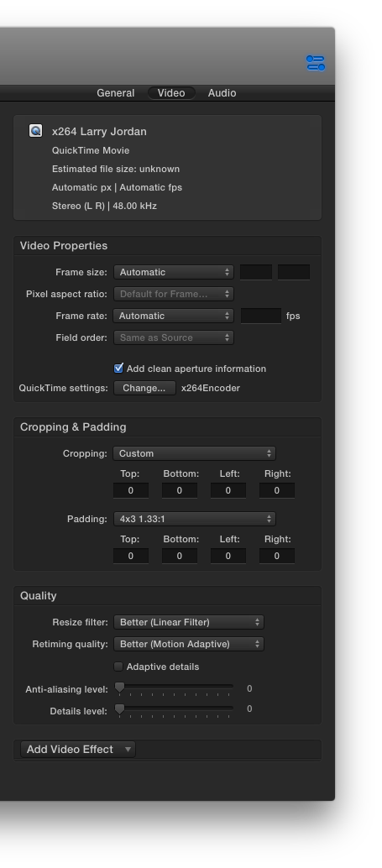
Task: Click the Cropping Right value field
Action: pos(277,490)
